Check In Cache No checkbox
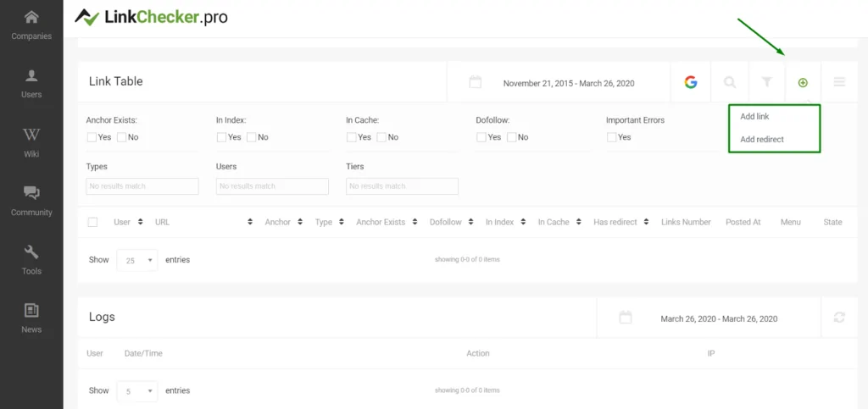Image resolution: width=868 pixels, height=409 pixels. 381,137
